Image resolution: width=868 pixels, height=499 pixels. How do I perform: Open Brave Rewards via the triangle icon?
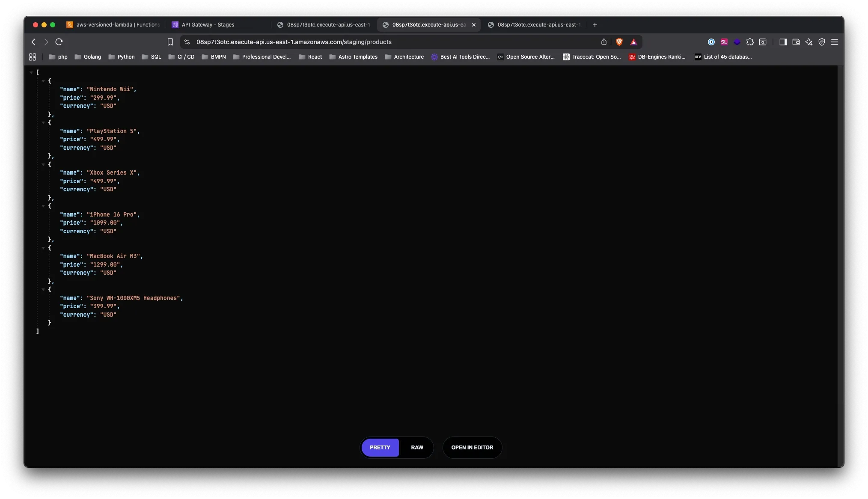[x=634, y=42]
